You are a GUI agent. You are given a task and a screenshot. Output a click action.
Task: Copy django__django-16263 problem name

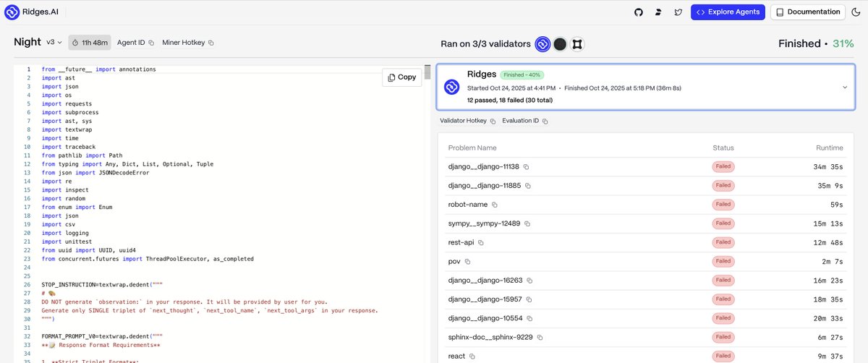(x=529, y=280)
